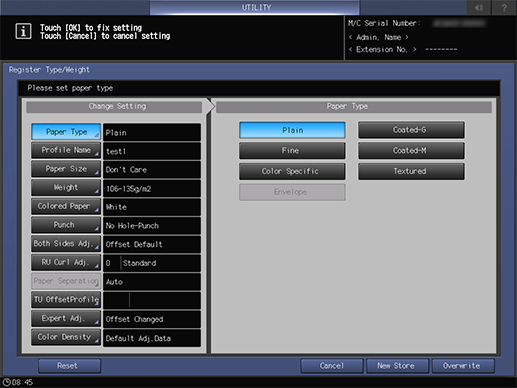The width and height of the screenshot is (517, 388).
Task: Open the Punch setting
Action: 66,225
